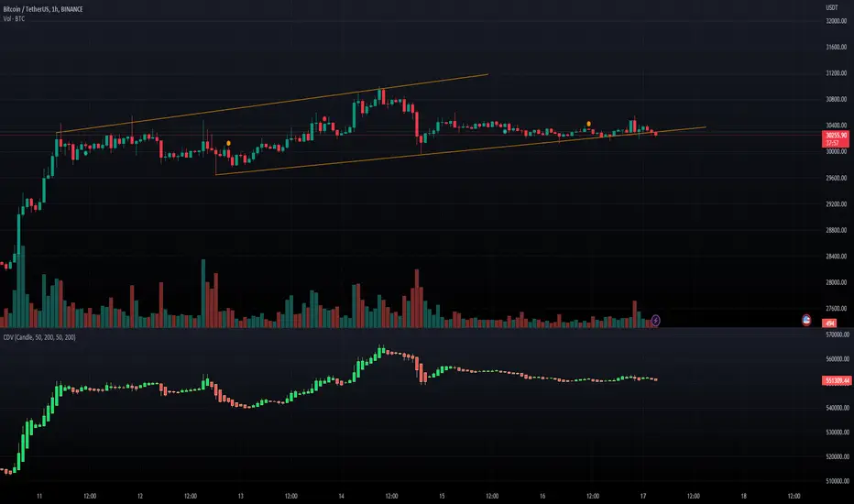The height and width of the screenshot is (504, 854).
Task: Click date label 15 on time axis
Action: [x=442, y=497]
